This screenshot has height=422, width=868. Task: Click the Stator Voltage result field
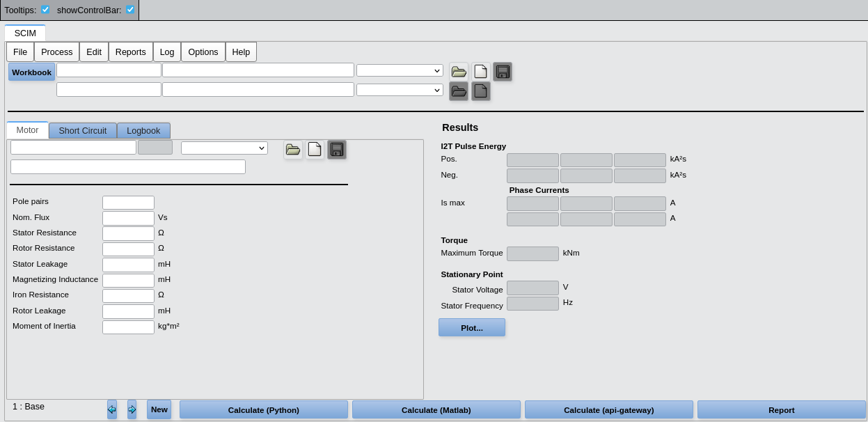532,288
